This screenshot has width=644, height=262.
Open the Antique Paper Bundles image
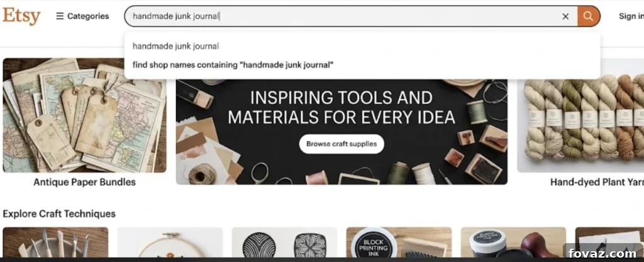click(85, 115)
